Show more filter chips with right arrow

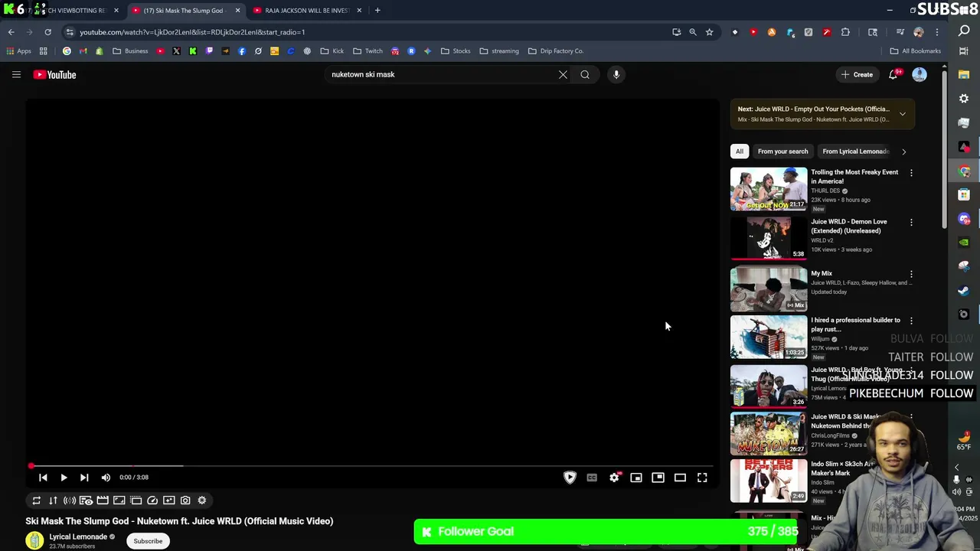903,152
